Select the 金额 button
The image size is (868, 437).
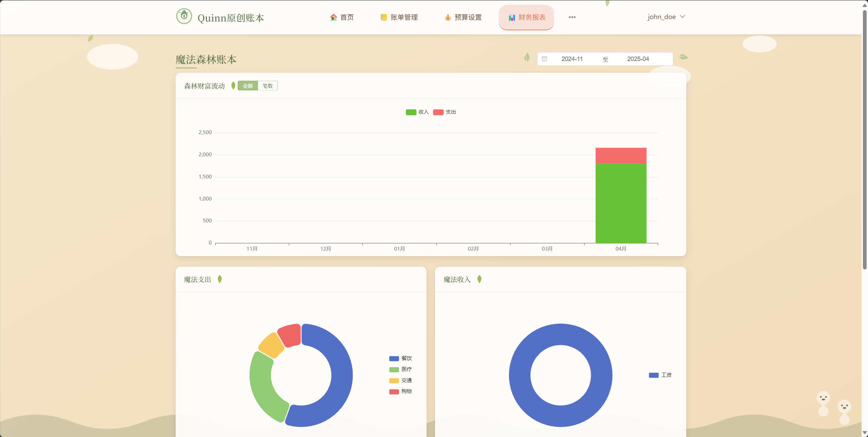tap(248, 86)
